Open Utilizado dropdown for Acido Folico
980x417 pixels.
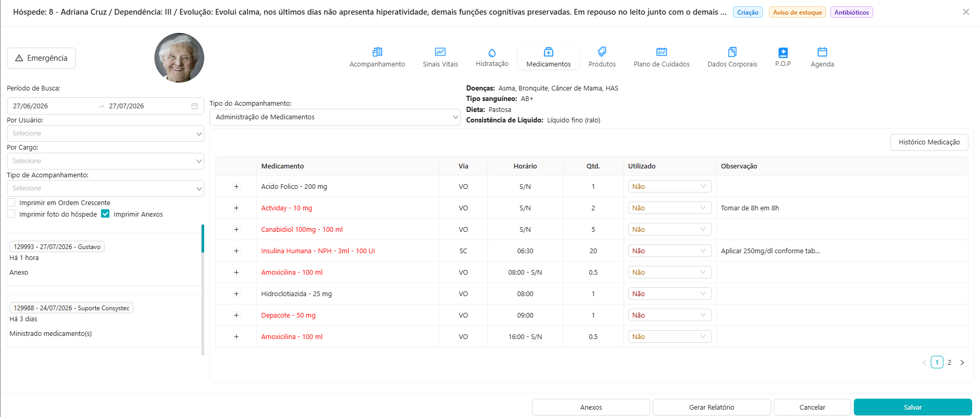point(670,187)
